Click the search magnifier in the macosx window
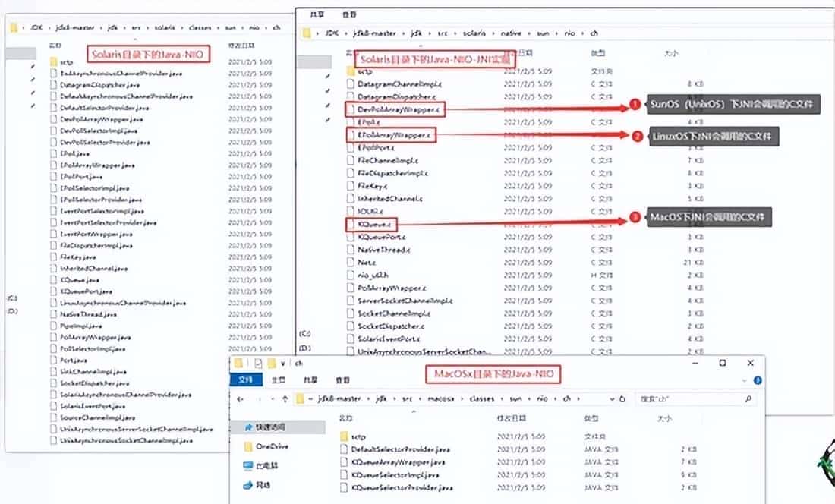 click(748, 398)
